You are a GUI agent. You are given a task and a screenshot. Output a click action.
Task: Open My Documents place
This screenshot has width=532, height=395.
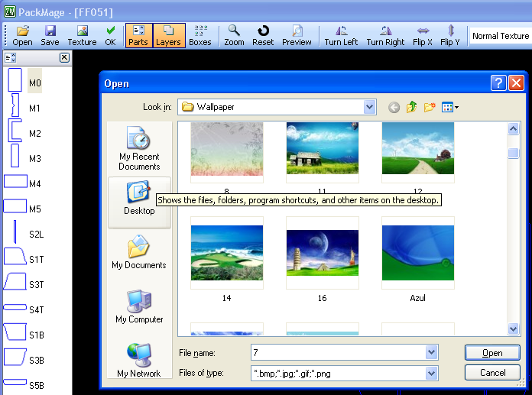[139, 252]
